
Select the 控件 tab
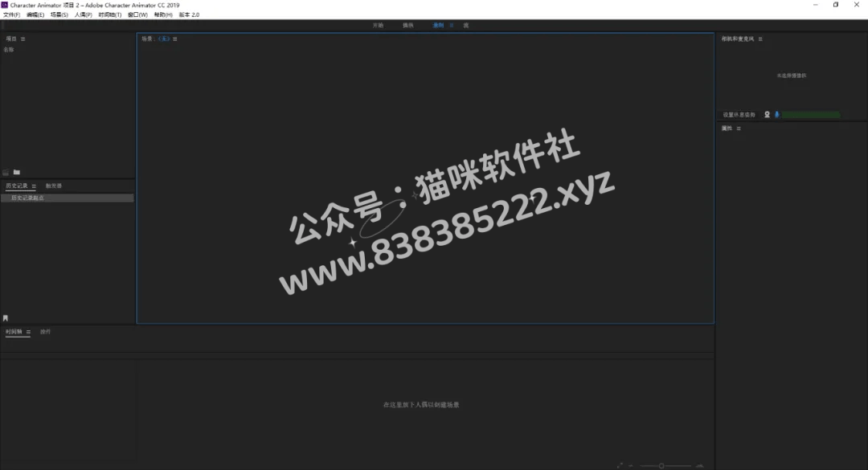coord(45,332)
